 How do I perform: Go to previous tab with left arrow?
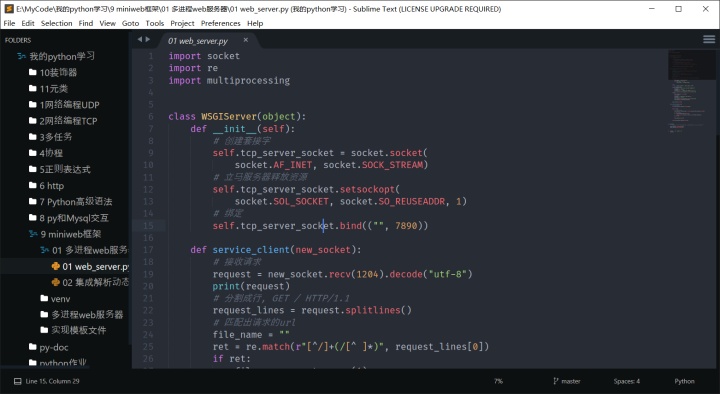(x=140, y=39)
